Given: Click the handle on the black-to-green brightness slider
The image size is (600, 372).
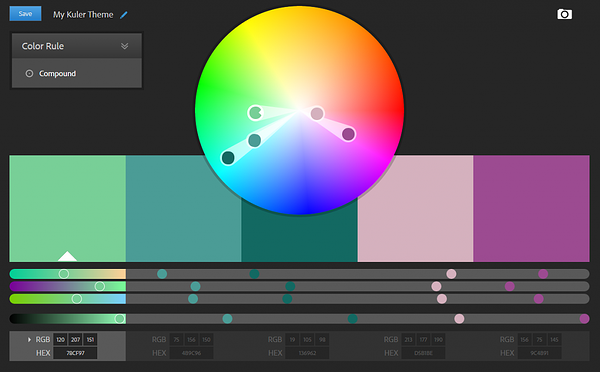Looking at the screenshot, I should pos(120,318).
